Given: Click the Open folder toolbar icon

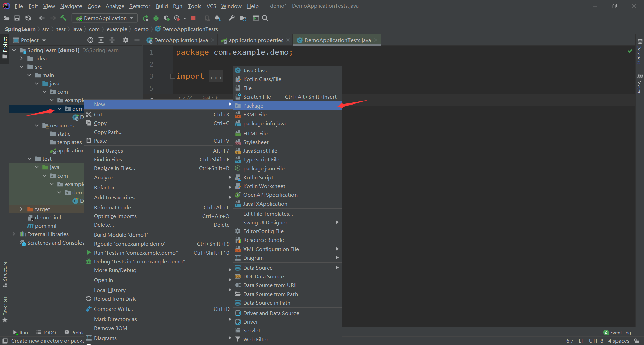Looking at the screenshot, I should pyautogui.click(x=6, y=18).
